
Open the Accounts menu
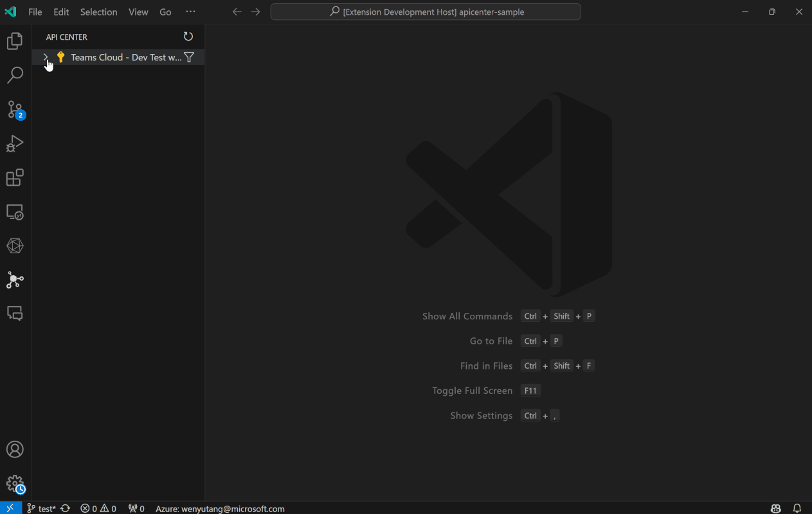15,449
